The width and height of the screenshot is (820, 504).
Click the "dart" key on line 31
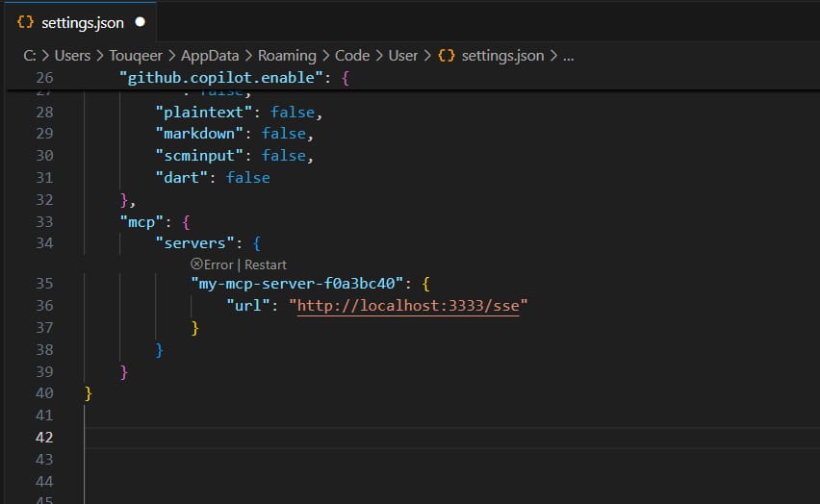click(x=182, y=178)
